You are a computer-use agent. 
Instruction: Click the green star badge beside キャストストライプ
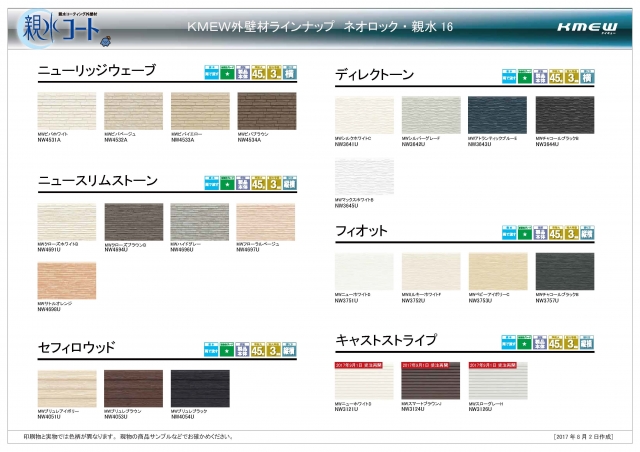pos(524,342)
